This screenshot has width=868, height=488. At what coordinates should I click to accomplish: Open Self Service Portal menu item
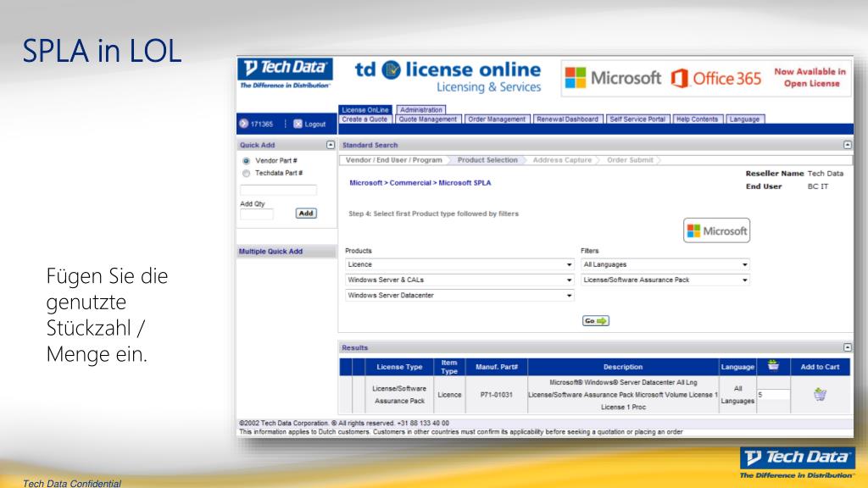(x=637, y=119)
